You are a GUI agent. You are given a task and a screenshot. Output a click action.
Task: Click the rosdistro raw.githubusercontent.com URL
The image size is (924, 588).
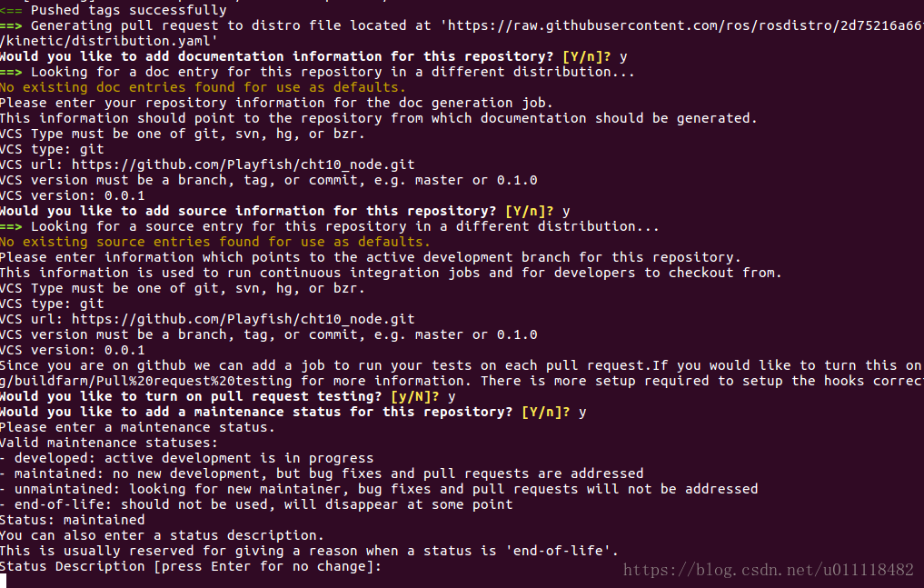tap(685, 25)
